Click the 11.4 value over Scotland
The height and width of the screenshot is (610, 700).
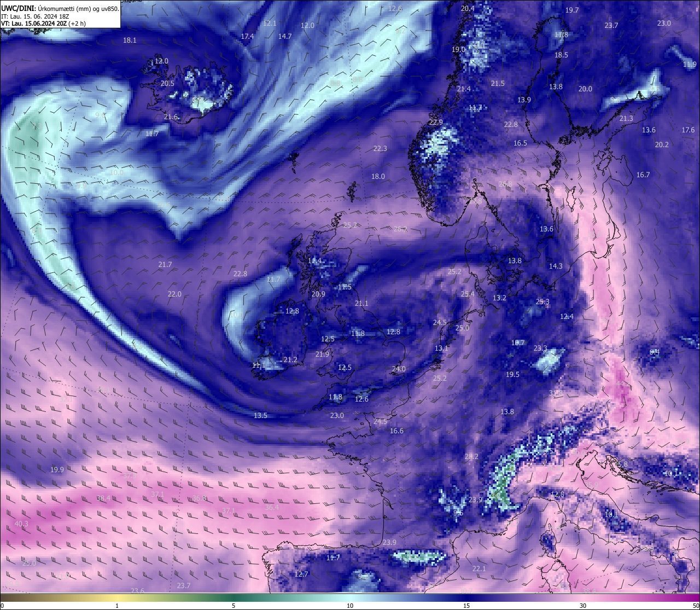pos(314,261)
